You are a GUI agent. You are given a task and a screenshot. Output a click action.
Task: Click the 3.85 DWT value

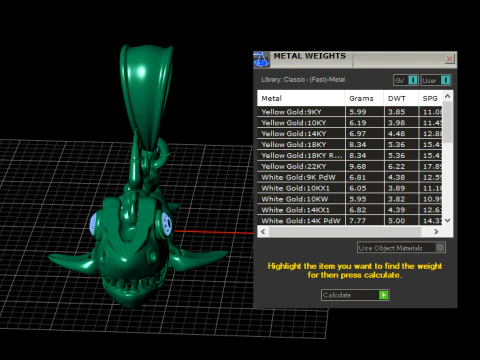click(x=396, y=112)
